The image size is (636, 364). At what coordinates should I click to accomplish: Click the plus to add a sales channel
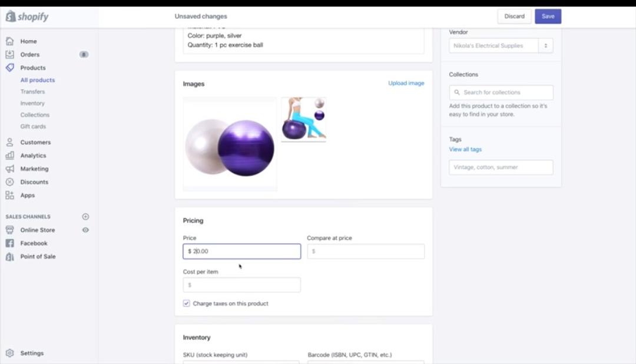pos(85,217)
